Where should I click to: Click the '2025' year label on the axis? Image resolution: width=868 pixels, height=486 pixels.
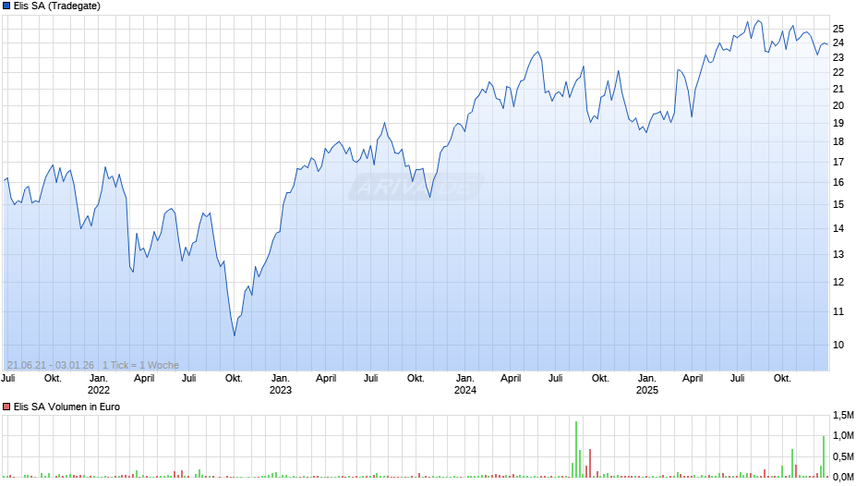click(x=647, y=390)
